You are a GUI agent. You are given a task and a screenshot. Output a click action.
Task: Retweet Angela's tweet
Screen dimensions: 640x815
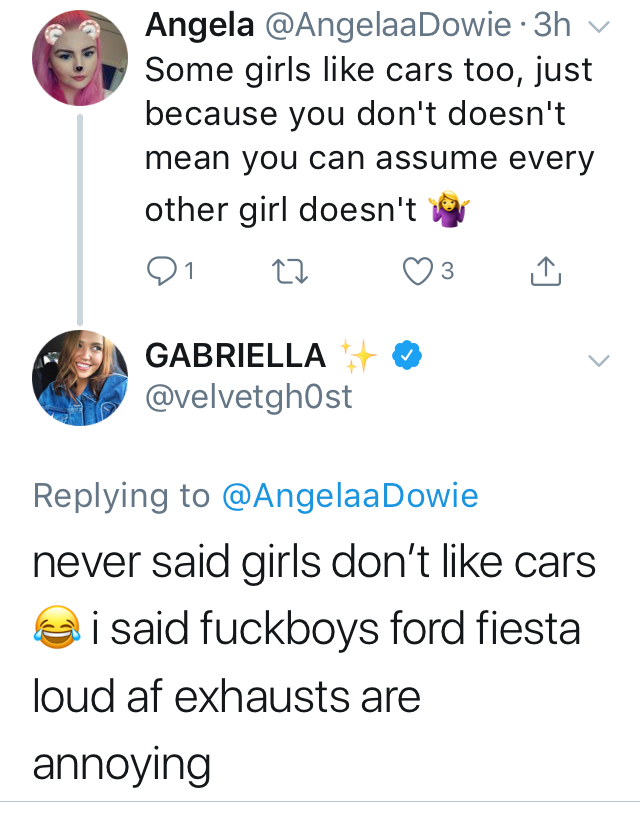pyautogui.click(x=291, y=272)
